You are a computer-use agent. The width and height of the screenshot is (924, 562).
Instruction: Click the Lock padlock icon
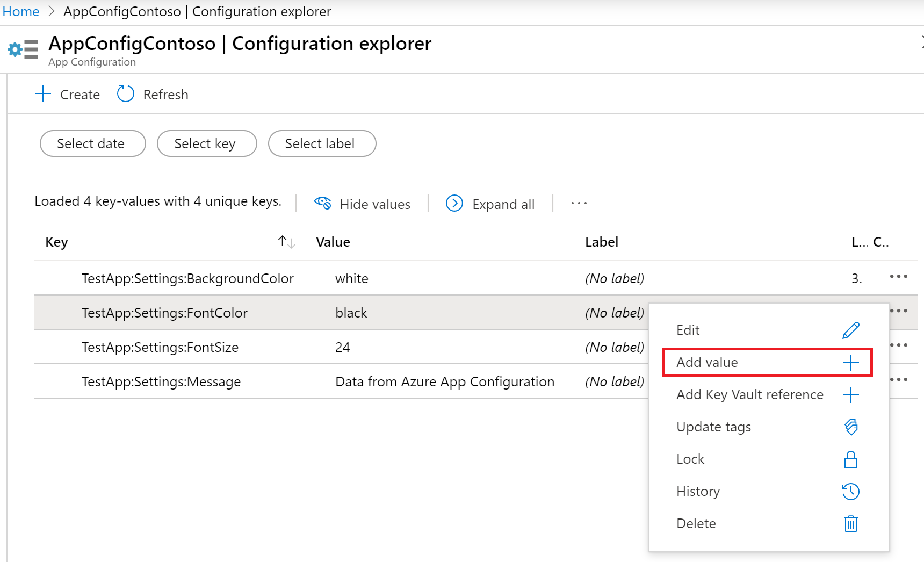[851, 459]
